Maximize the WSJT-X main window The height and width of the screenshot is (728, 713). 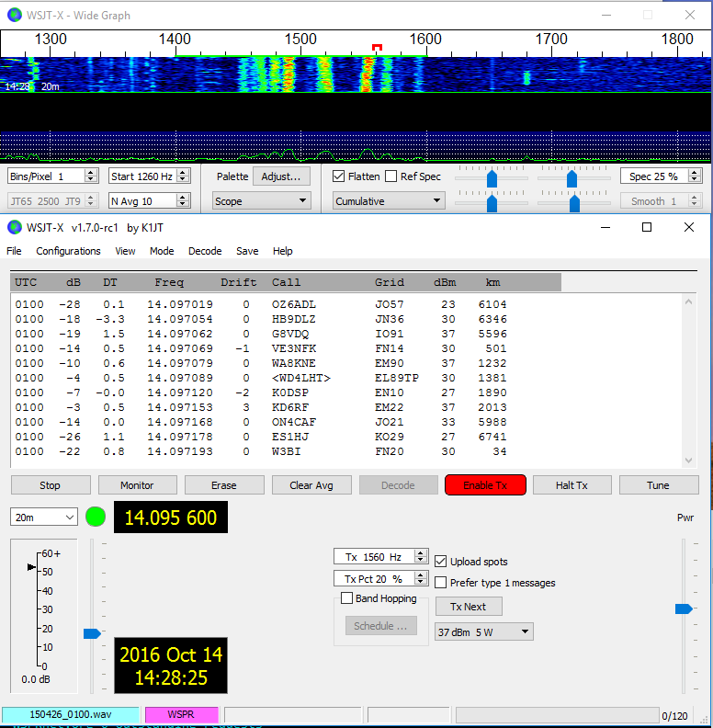[647, 227]
